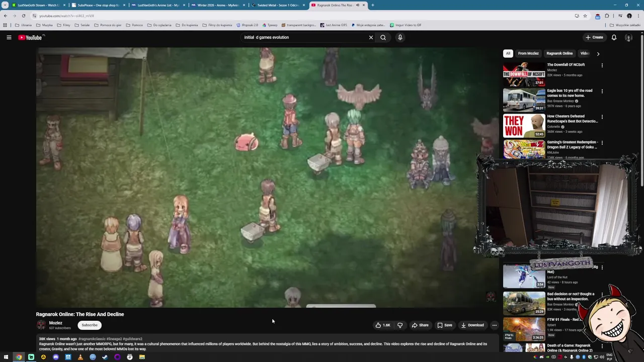Viewport: 644px width, 362px height.
Task: Run search with the magnifier button
Action: pos(383,37)
